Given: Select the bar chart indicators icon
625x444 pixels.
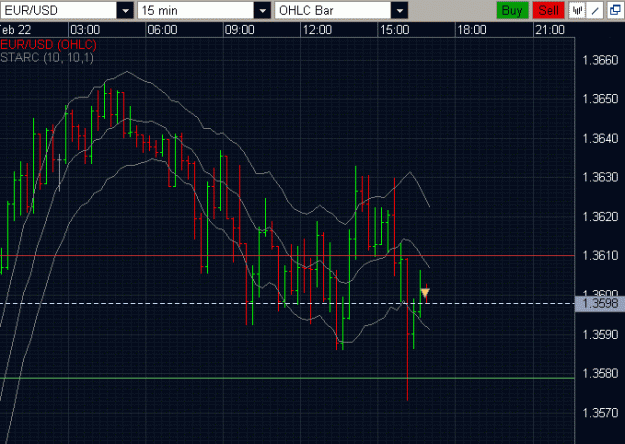Looking at the screenshot, I should point(577,10).
